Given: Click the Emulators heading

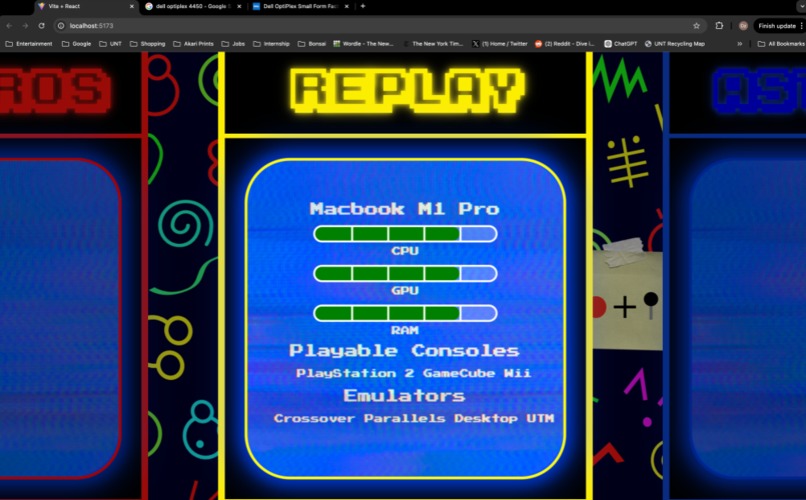Looking at the screenshot, I should click(x=404, y=395).
